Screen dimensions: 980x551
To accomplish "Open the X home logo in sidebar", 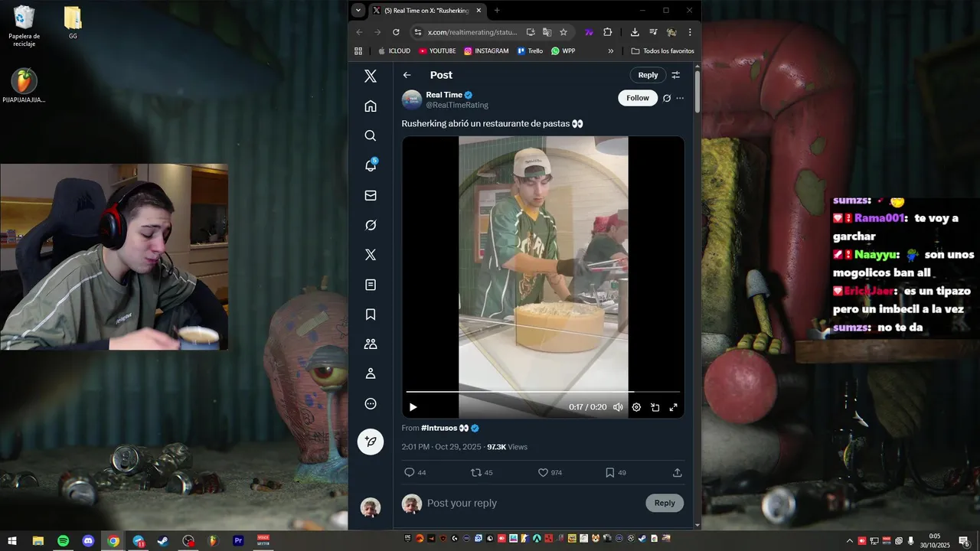I will [x=371, y=76].
